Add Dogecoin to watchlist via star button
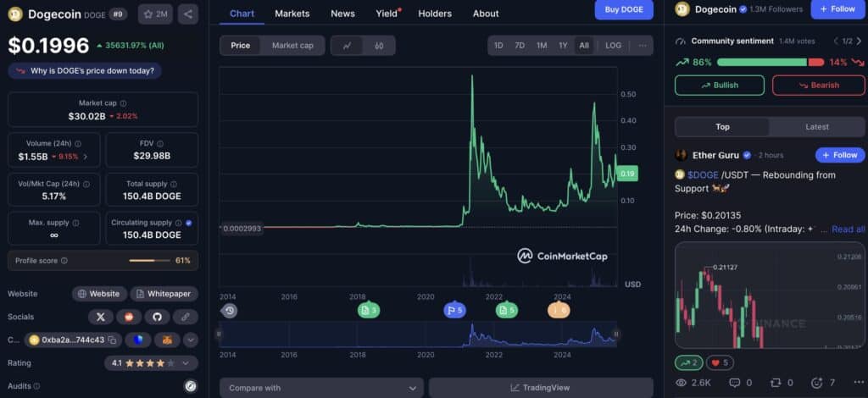 155,14
